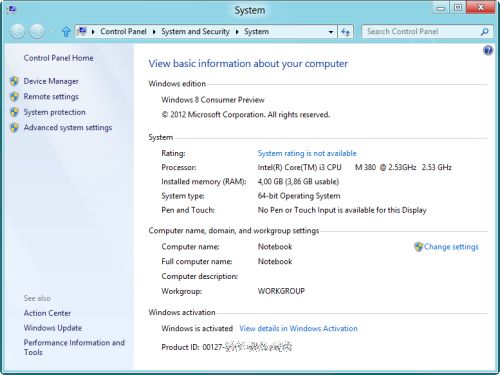Maximize the System window
Image resolution: width=500 pixels, height=375 pixels.
458,8
